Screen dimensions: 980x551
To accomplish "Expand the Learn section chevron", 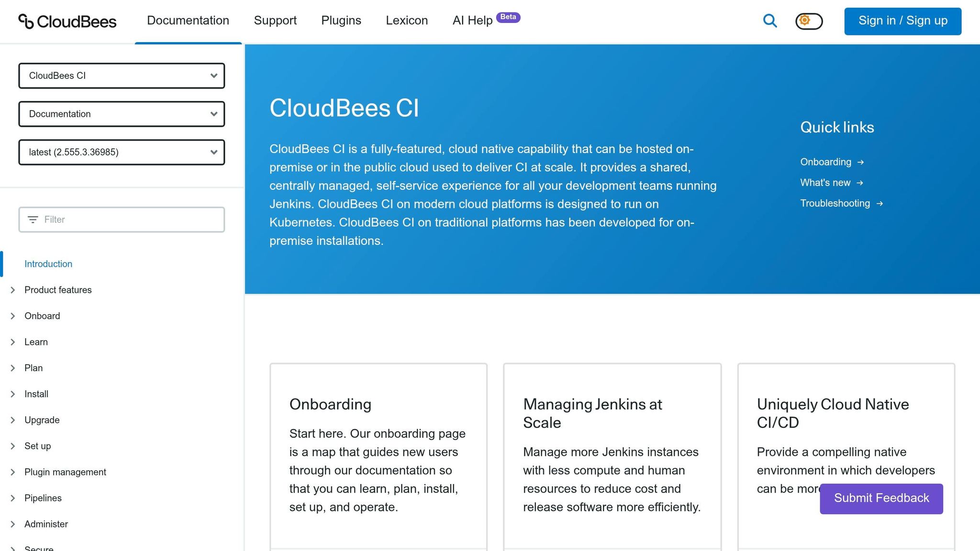I will tap(13, 342).
